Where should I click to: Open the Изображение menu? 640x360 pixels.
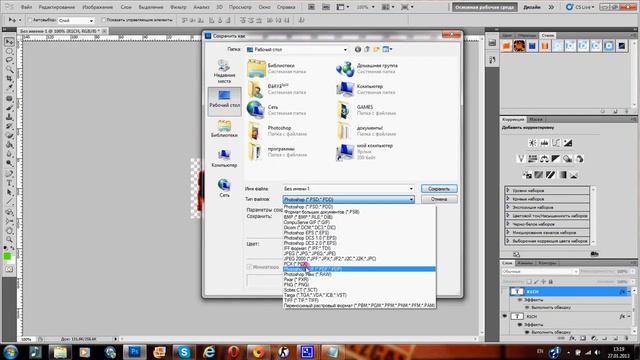click(x=98, y=7)
